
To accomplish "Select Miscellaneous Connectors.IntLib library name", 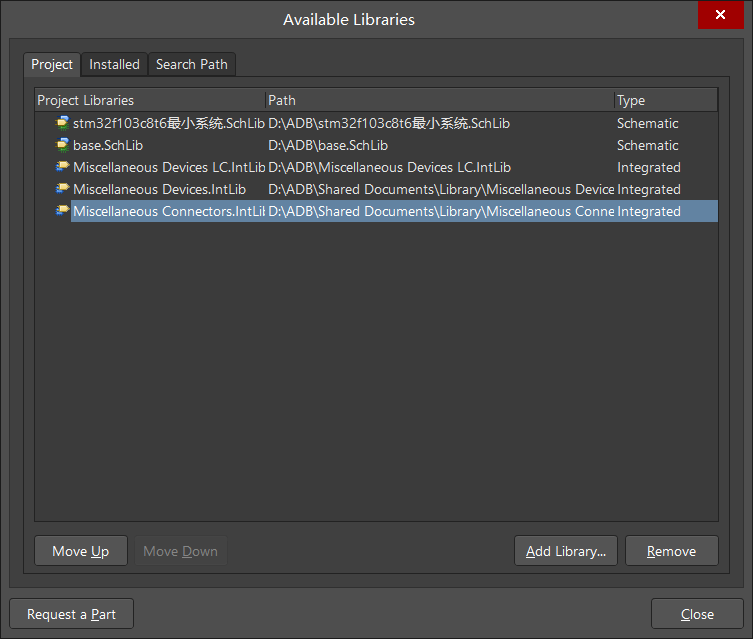I will [x=169, y=211].
